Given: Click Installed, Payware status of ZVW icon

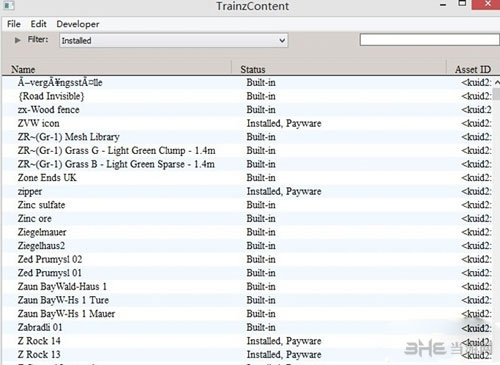Looking at the screenshot, I should point(284,123).
